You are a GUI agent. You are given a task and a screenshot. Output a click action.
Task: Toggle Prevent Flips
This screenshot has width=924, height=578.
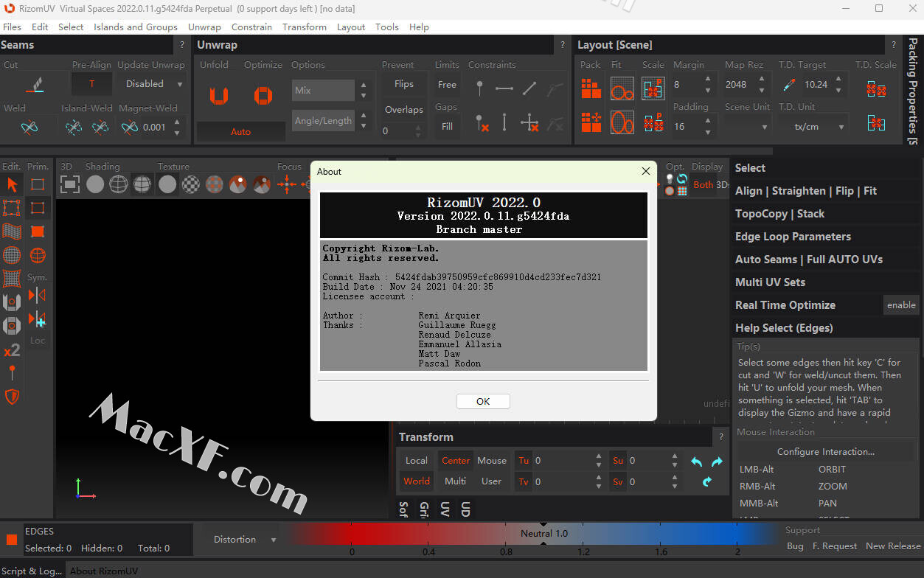[403, 84]
